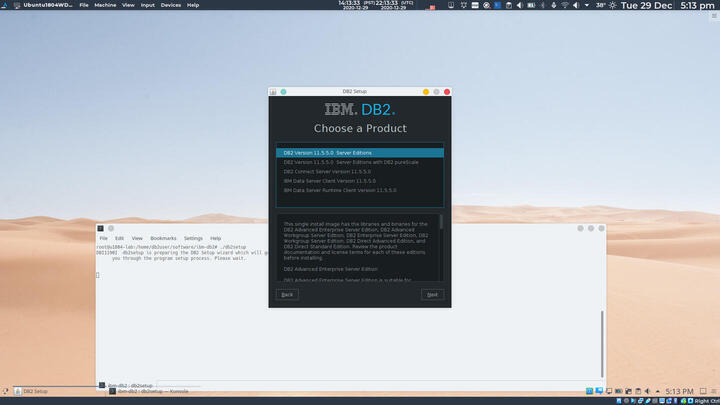
Task: Click the 5:13 PM guest panel clock
Action: 679,391
